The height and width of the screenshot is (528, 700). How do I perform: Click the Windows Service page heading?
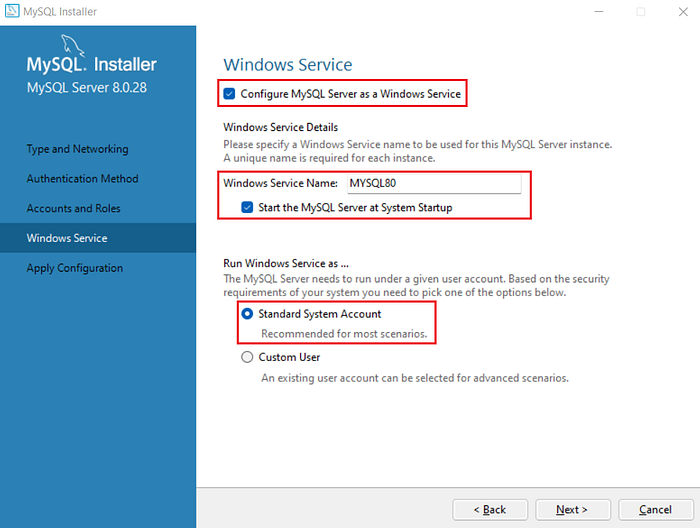(x=288, y=65)
